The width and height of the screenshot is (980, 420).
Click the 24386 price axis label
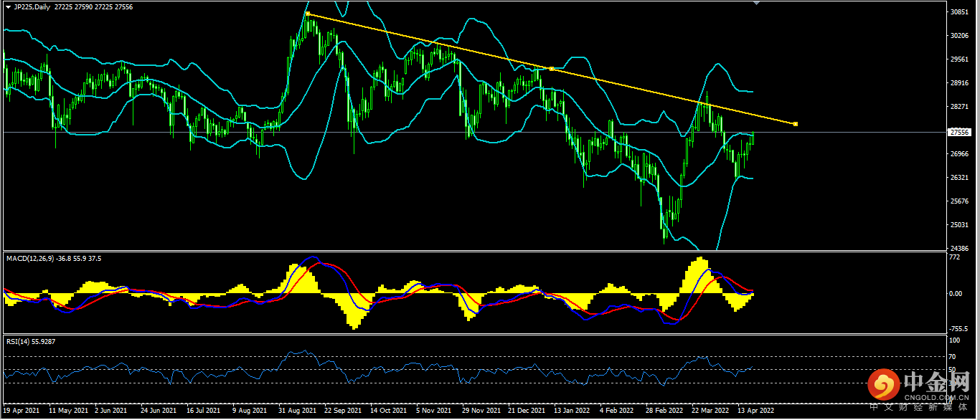coord(959,248)
